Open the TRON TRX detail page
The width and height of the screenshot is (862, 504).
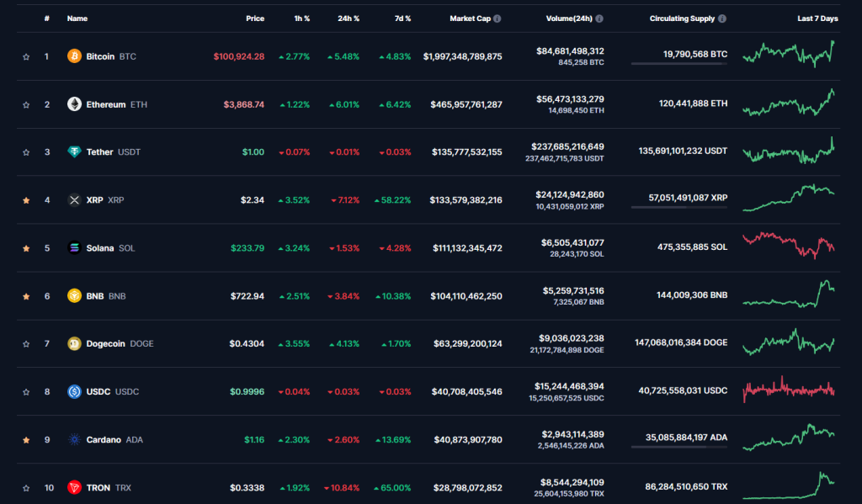109,488
